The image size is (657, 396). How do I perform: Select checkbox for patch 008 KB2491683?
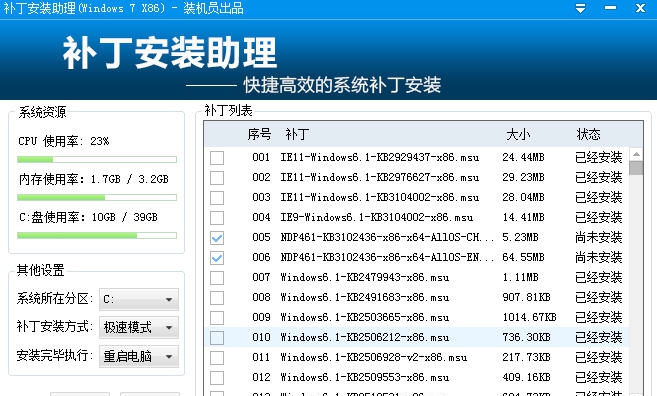pyautogui.click(x=217, y=298)
